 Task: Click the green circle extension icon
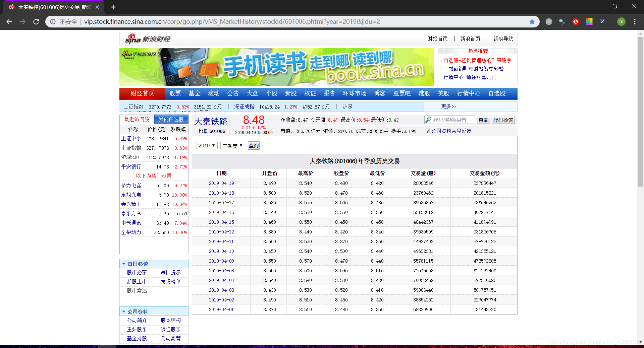point(549,22)
